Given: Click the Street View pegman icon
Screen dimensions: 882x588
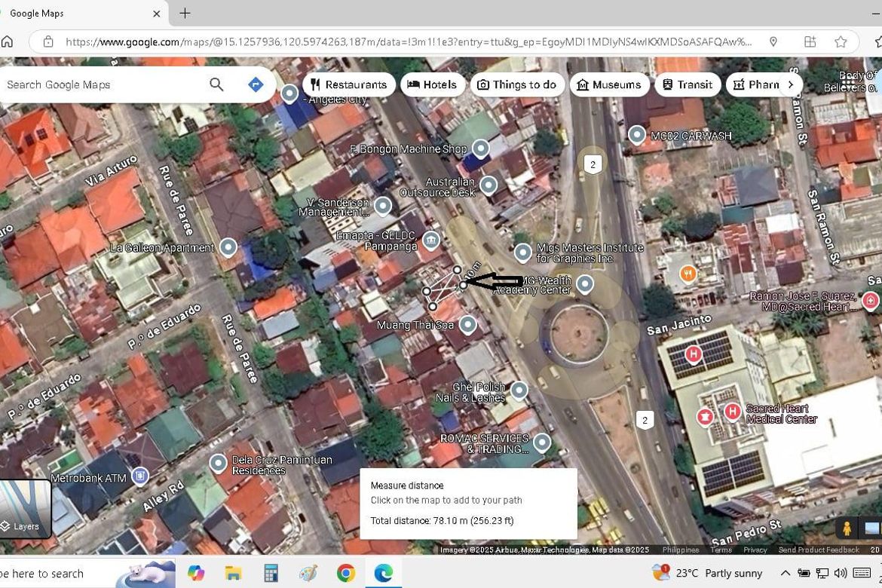Looking at the screenshot, I should click(x=847, y=528).
